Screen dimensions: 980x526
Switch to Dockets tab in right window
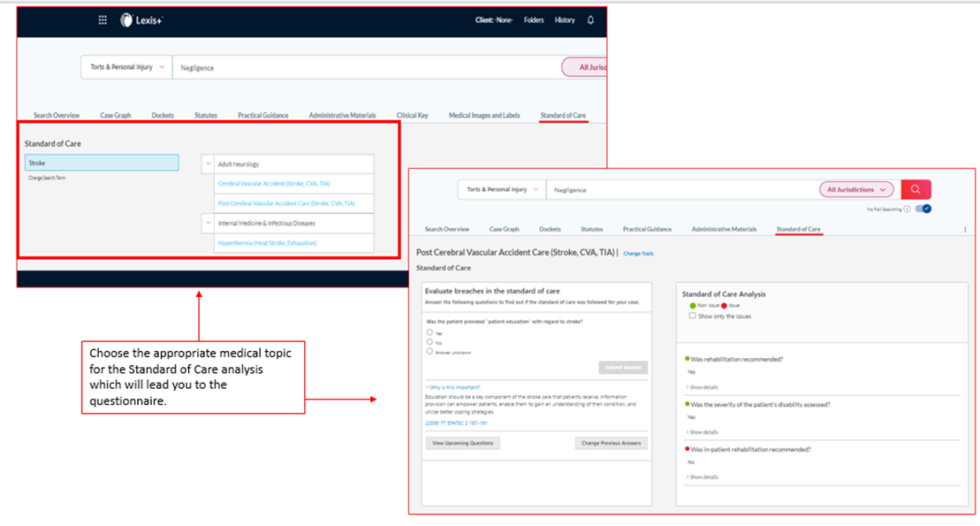(x=550, y=230)
